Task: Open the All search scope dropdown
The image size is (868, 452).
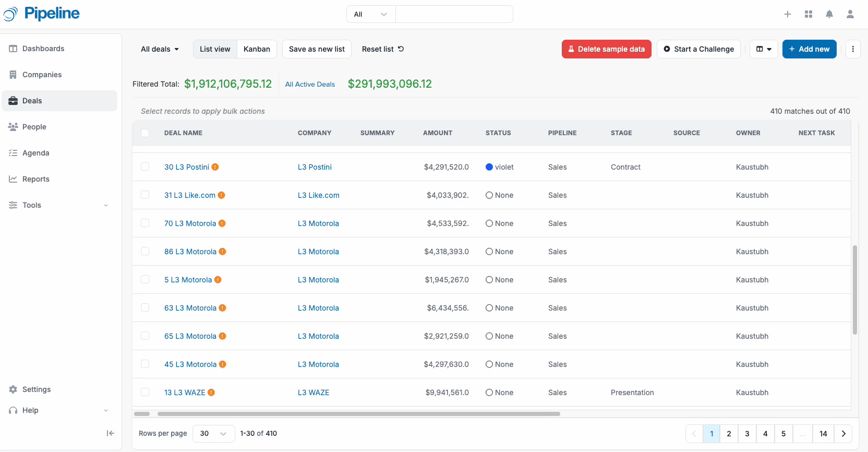Action: [371, 14]
